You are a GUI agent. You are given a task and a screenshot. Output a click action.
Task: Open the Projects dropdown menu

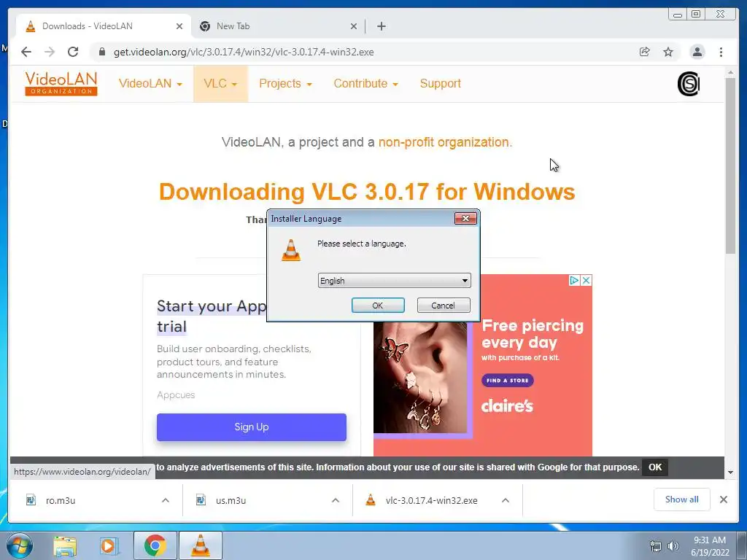[285, 83]
